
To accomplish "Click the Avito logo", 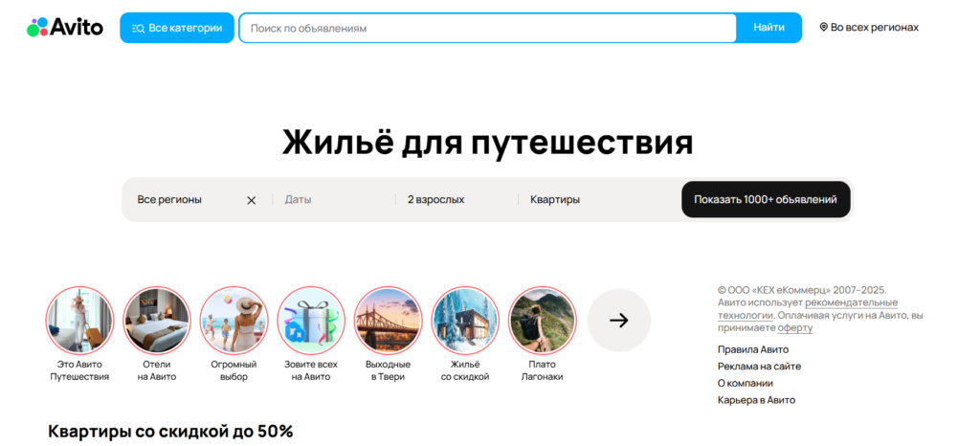I will point(65,28).
